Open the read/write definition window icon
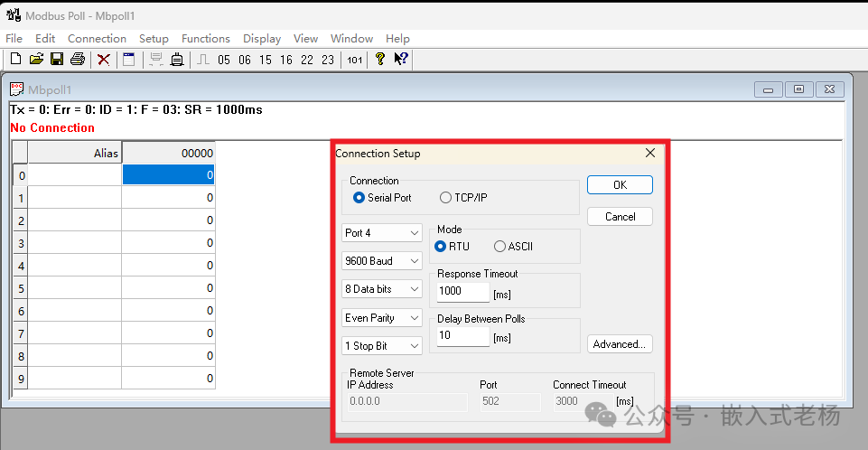Screen dimensions: 868x450 pyautogui.click(x=129, y=60)
